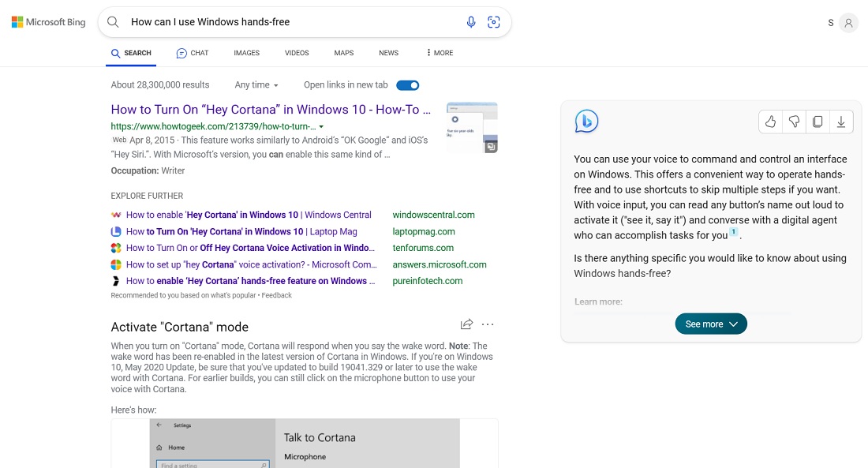Open more options ellipsis beside the share icon

coord(488,324)
